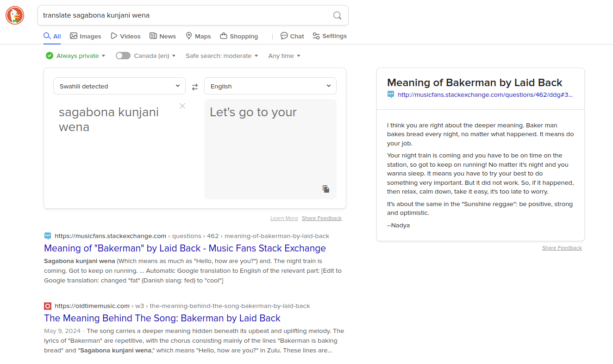Open the Videos tab

125,36
